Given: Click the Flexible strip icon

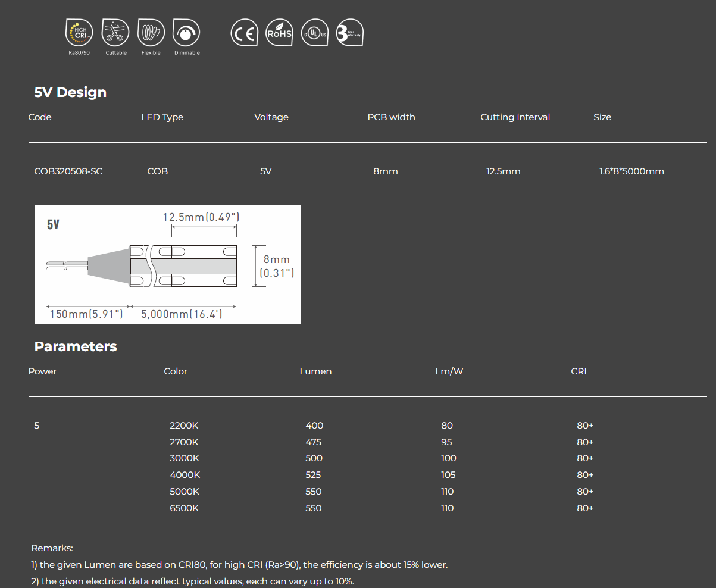Looking at the screenshot, I should (x=151, y=33).
